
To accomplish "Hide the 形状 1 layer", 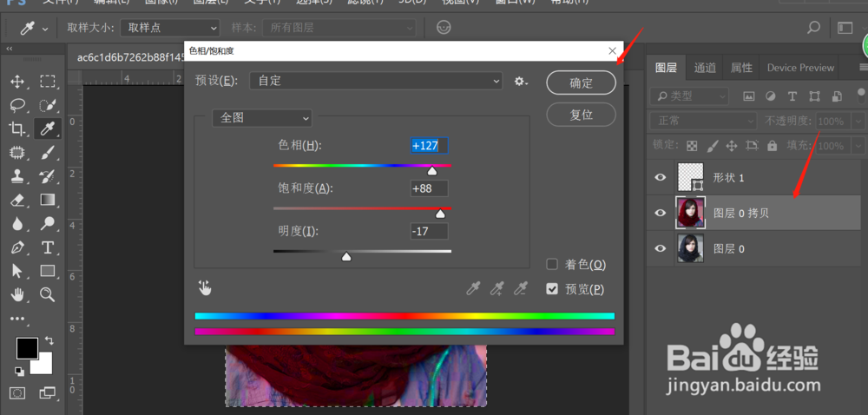I will tap(661, 178).
